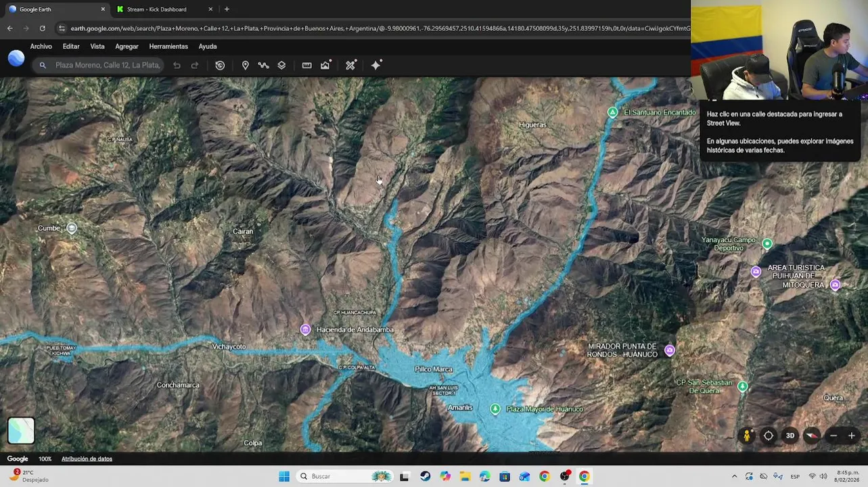Image resolution: width=868 pixels, height=487 pixels.
Task: Reload the current page
Action: 42,28
